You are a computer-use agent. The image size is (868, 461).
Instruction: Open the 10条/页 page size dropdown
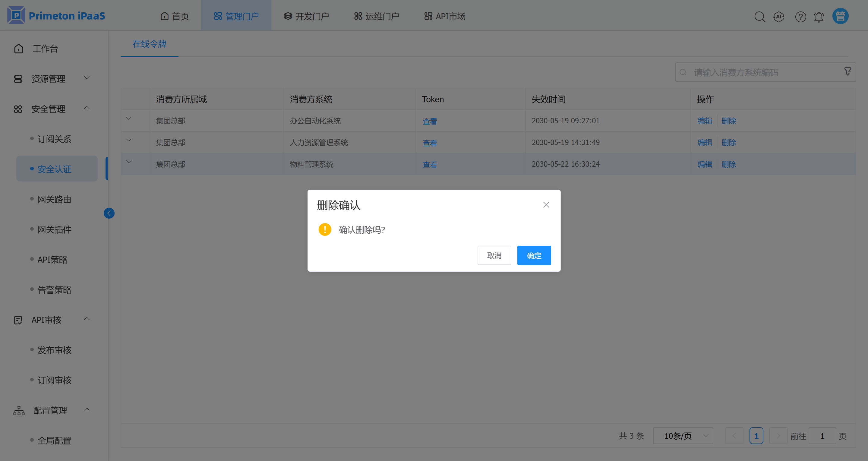tap(683, 436)
